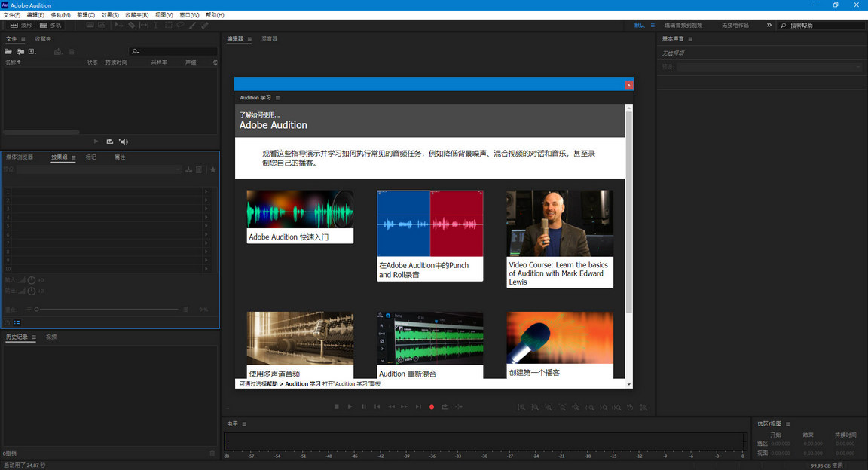Switch to Multitrack view
The width and height of the screenshot is (868, 470).
[50, 25]
